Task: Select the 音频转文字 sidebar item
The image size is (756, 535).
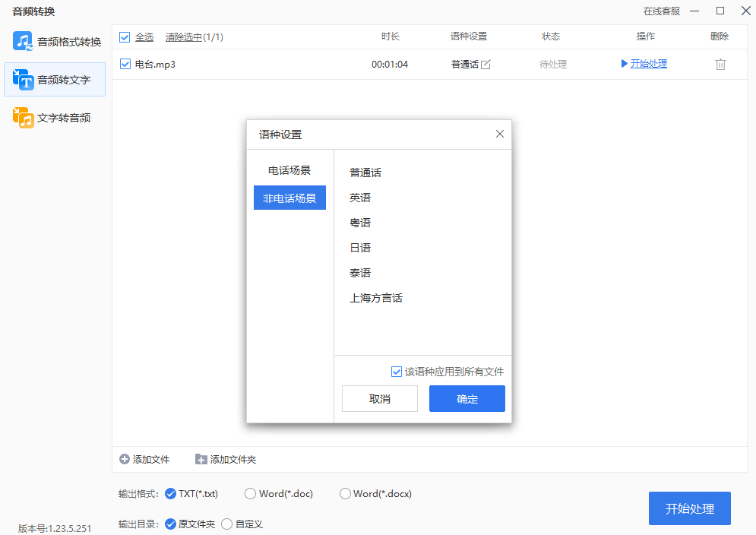Action: pos(55,80)
